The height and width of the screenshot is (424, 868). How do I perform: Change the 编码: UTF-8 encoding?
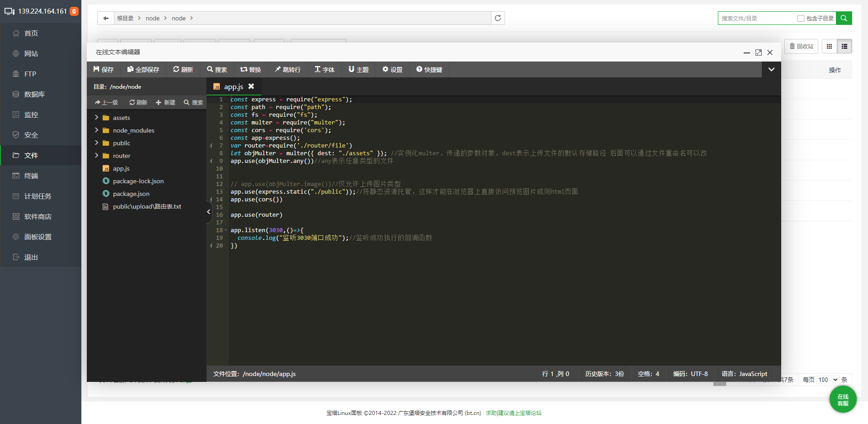point(690,374)
